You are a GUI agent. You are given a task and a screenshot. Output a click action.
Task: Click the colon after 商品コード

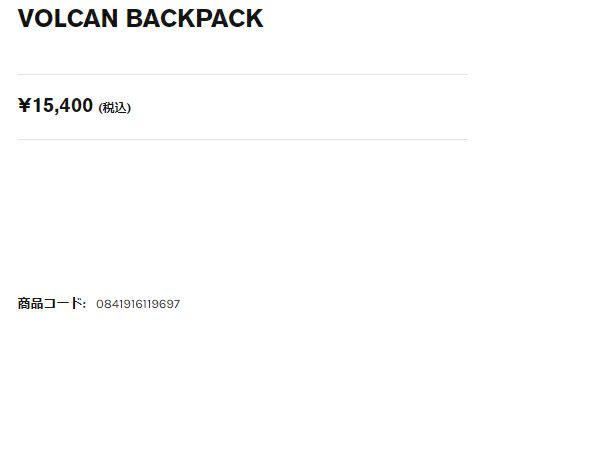(84, 304)
